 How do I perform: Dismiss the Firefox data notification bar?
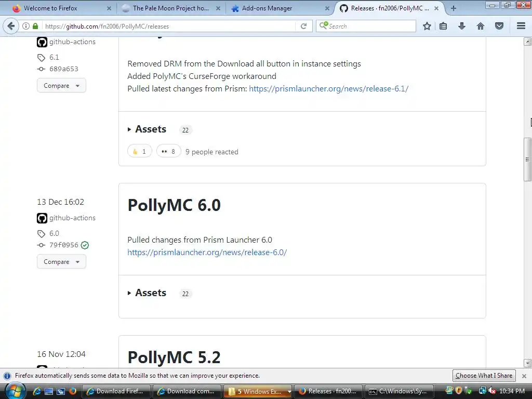pos(524,376)
